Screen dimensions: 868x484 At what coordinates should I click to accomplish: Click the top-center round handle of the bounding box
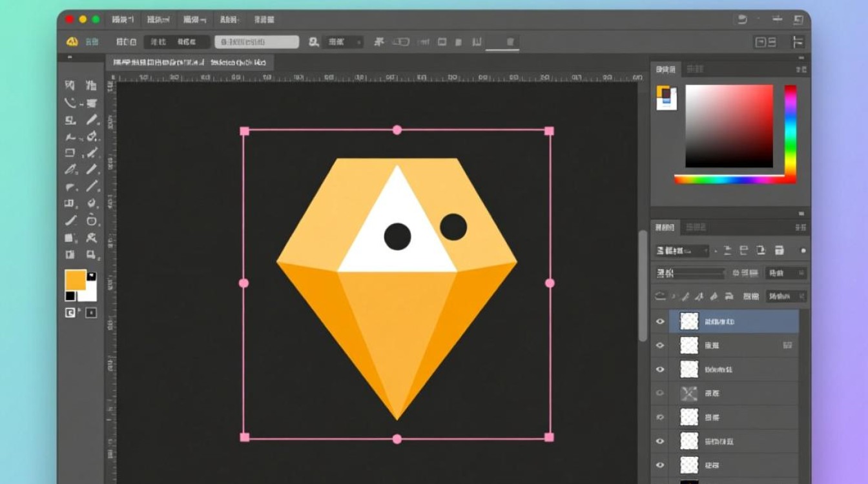click(397, 130)
